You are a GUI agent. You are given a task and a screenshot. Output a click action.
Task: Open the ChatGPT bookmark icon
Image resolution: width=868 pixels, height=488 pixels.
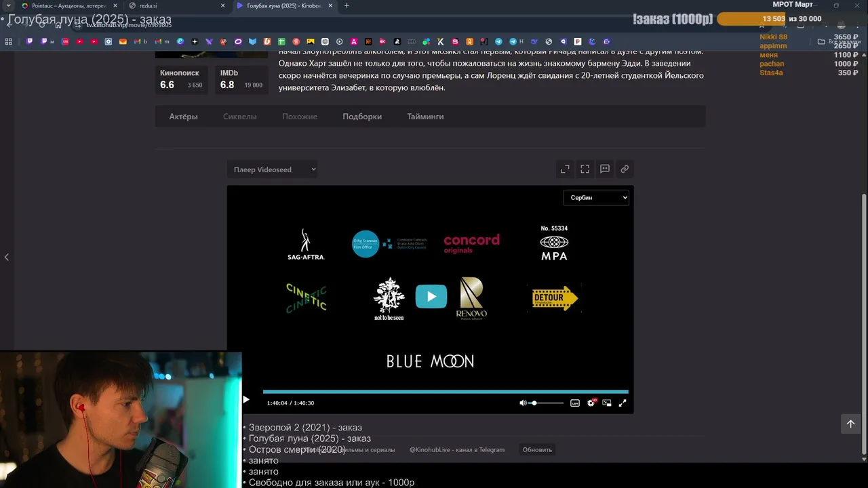pyautogui.click(x=325, y=41)
